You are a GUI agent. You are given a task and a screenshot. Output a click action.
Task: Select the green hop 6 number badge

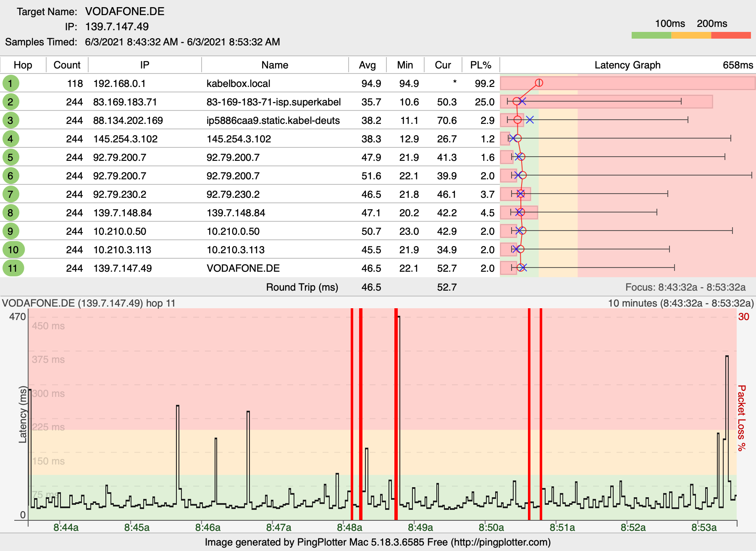click(x=10, y=176)
